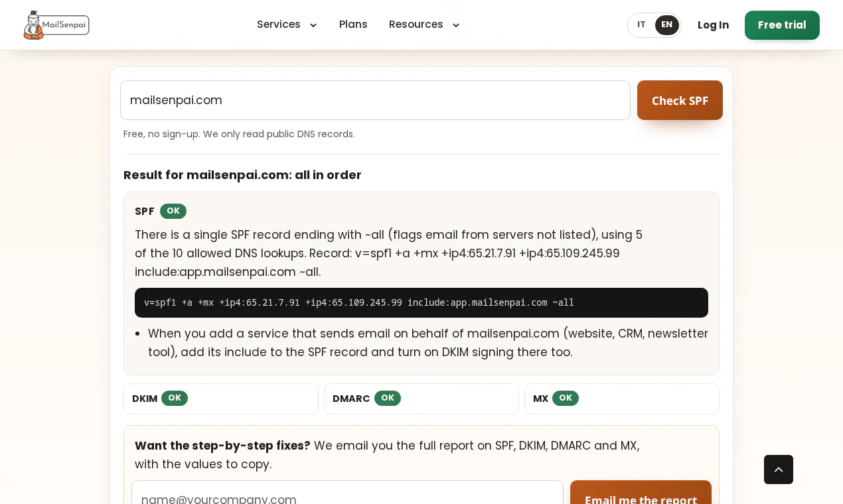Focus the name@yourcompany.com email field
843x504 pixels.
click(347, 492)
